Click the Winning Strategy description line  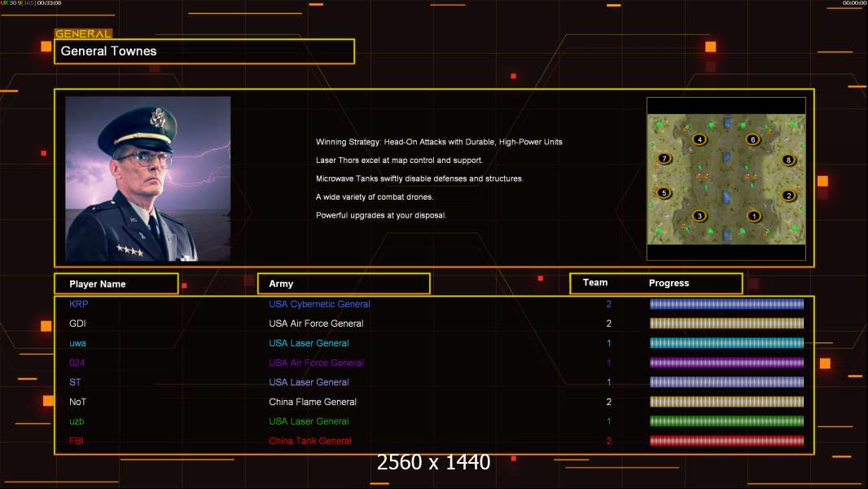(439, 142)
